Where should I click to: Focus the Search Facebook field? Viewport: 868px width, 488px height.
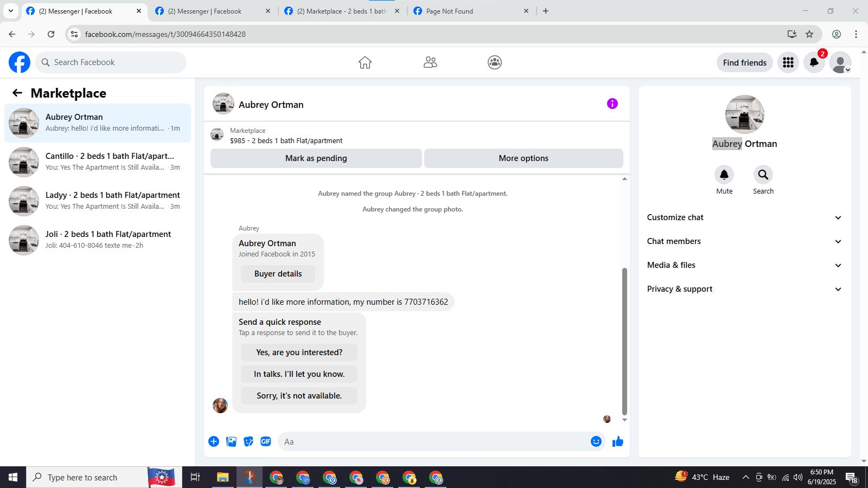(111, 62)
